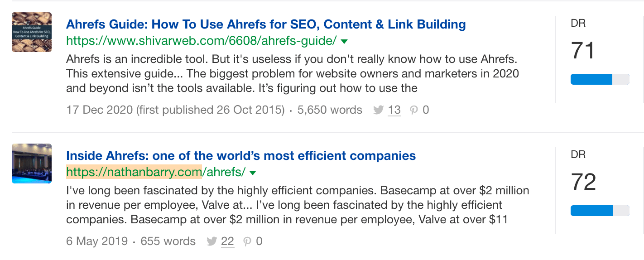Open the dropdown arrow beside the nathanbarry.com URL
The image size is (644, 260).
click(253, 173)
